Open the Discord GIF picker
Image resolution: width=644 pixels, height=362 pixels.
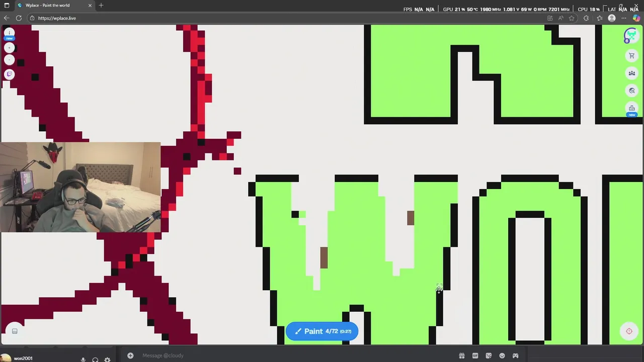tap(475, 355)
